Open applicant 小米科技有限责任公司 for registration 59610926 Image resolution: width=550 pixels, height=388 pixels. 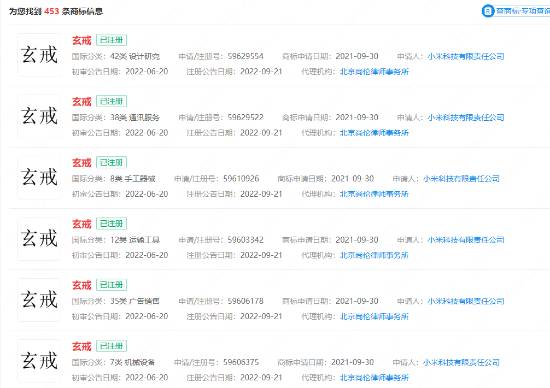[x=461, y=179]
